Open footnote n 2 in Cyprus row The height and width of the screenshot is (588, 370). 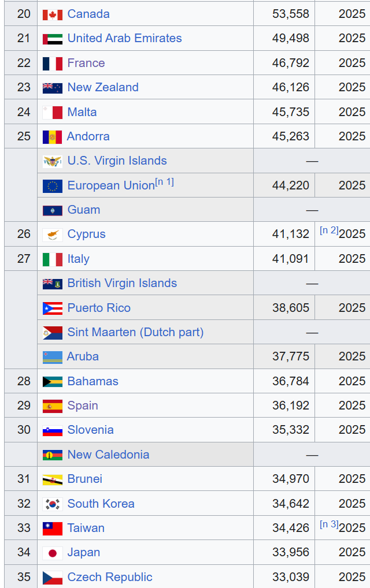click(x=329, y=230)
